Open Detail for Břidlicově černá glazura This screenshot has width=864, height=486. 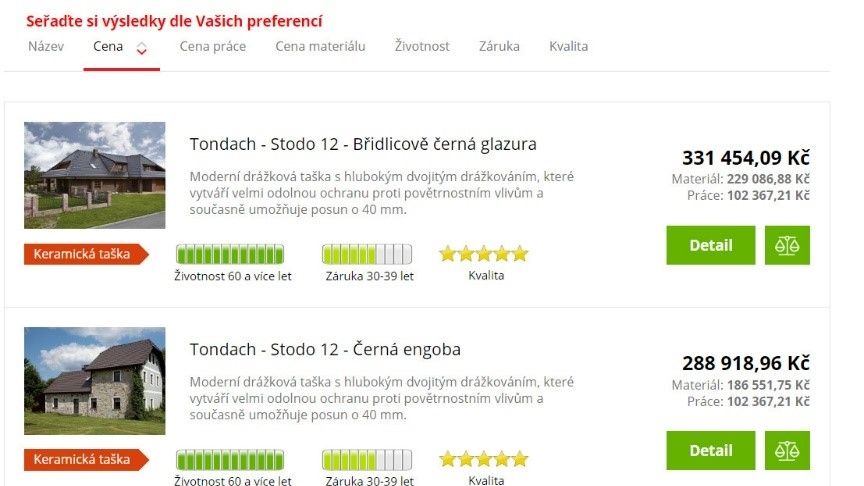coord(711,245)
